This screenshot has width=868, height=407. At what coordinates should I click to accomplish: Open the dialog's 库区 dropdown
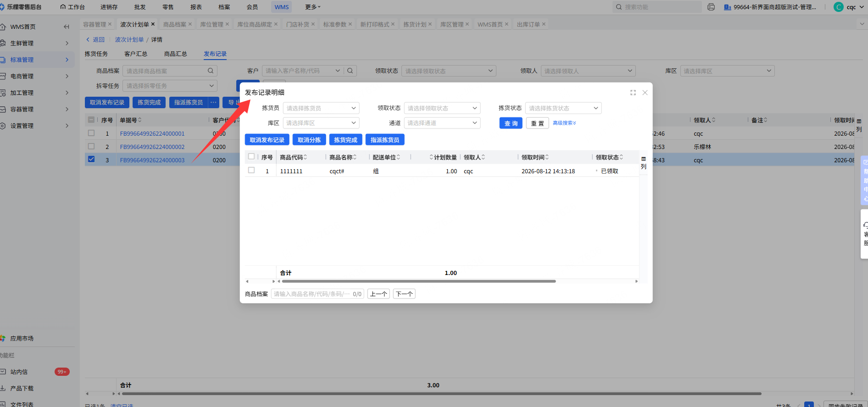tap(321, 123)
